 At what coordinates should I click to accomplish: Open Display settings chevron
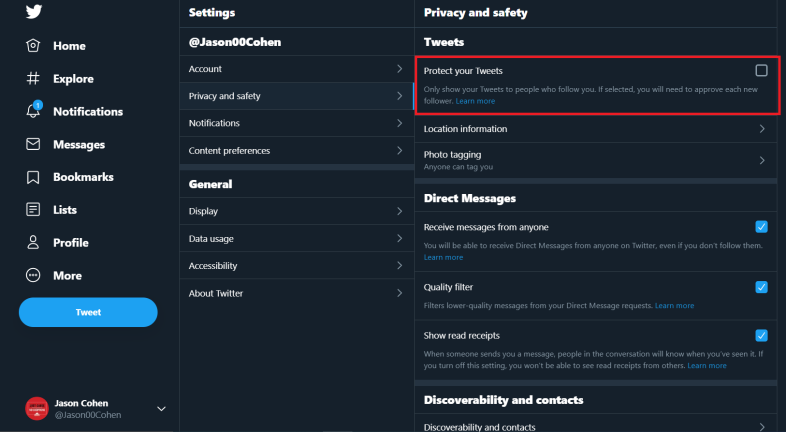pos(400,211)
